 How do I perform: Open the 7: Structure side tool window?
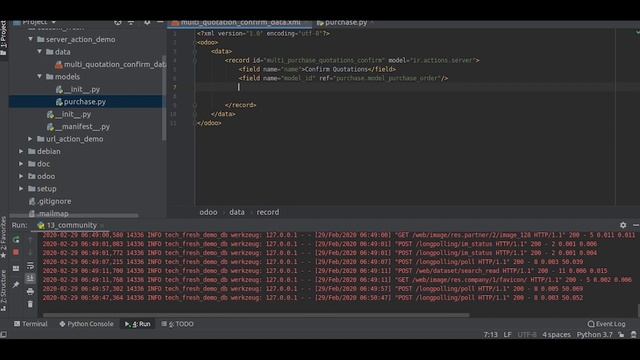[x=4, y=291]
